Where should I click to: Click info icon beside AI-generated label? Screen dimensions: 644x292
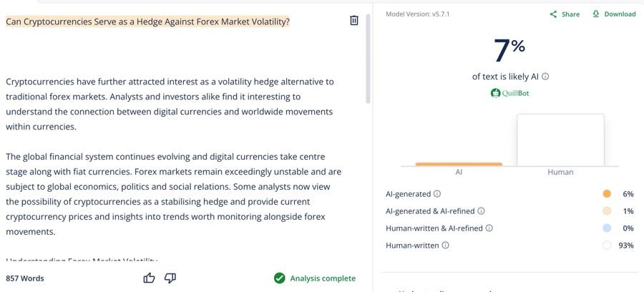437,194
